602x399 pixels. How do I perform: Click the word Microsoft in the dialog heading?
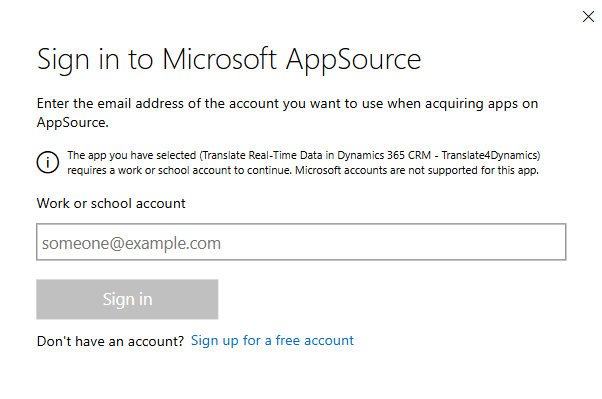pyautogui.click(x=219, y=59)
